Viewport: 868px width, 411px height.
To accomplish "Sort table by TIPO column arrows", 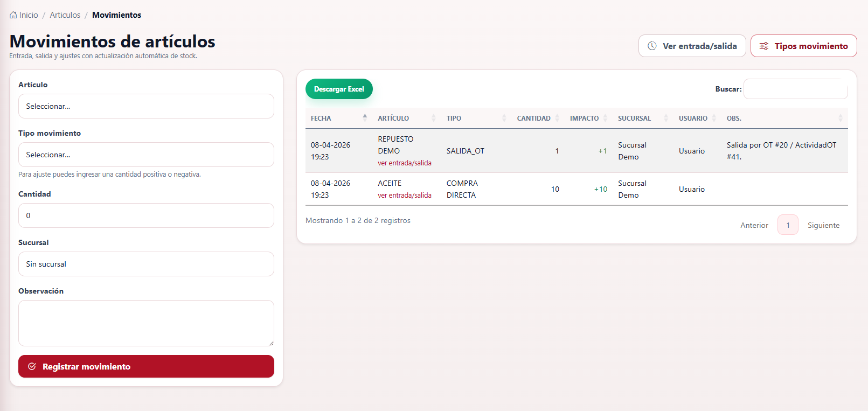I will (504, 118).
